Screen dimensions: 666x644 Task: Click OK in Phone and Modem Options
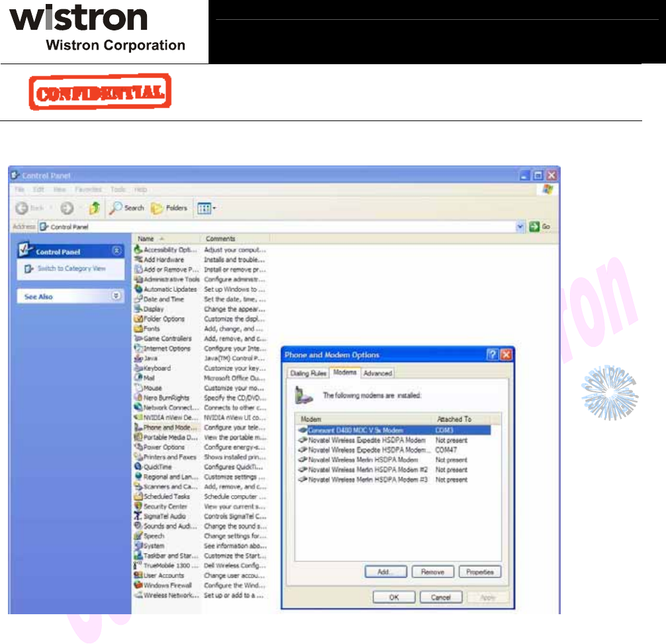[394, 597]
